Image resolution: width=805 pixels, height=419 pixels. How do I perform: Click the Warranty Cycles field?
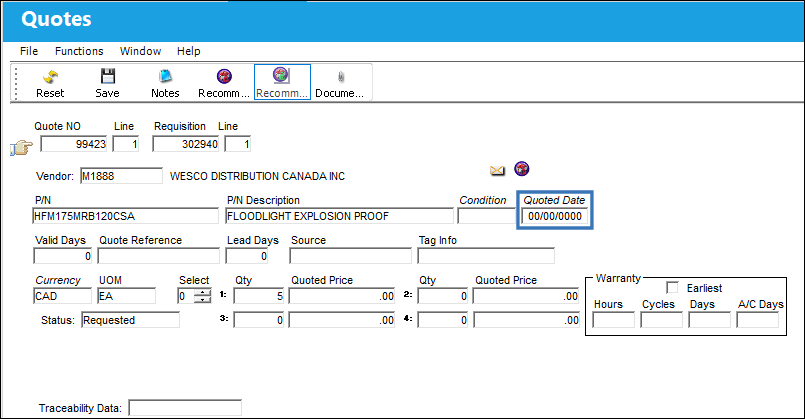pyautogui.click(x=662, y=320)
